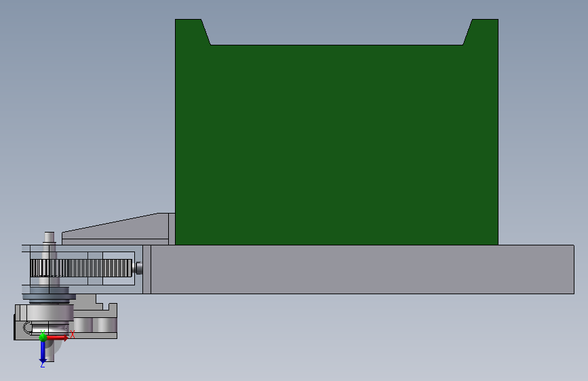This screenshot has height=381, width=588.
Task: Select the twin silver rollers beside the motor
Action: point(95,324)
